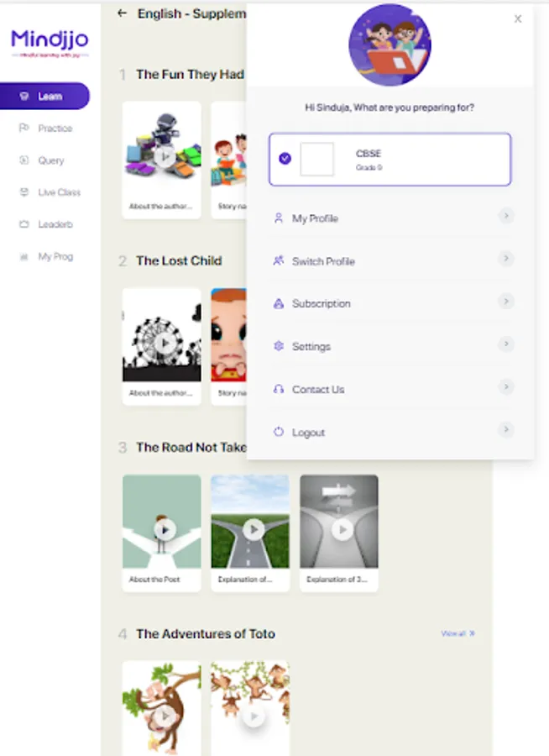Play the About the Poet video
Screen dimensions: 549x756
tap(165, 529)
